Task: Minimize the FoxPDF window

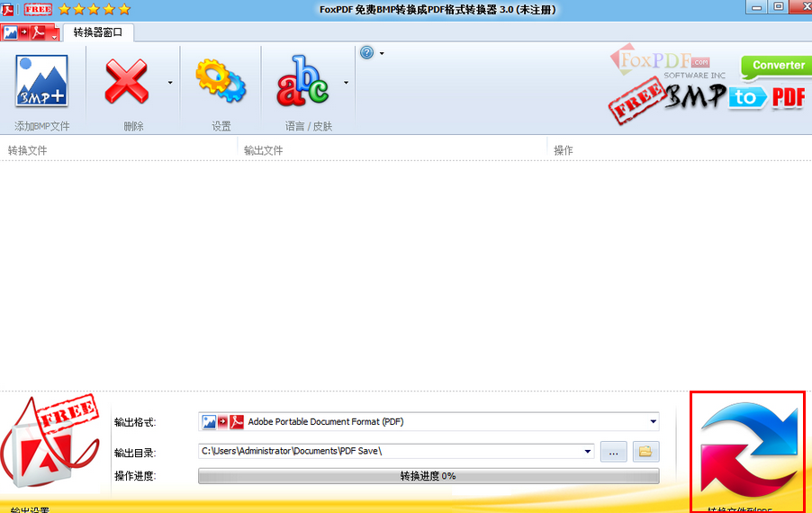Action: pos(756,6)
